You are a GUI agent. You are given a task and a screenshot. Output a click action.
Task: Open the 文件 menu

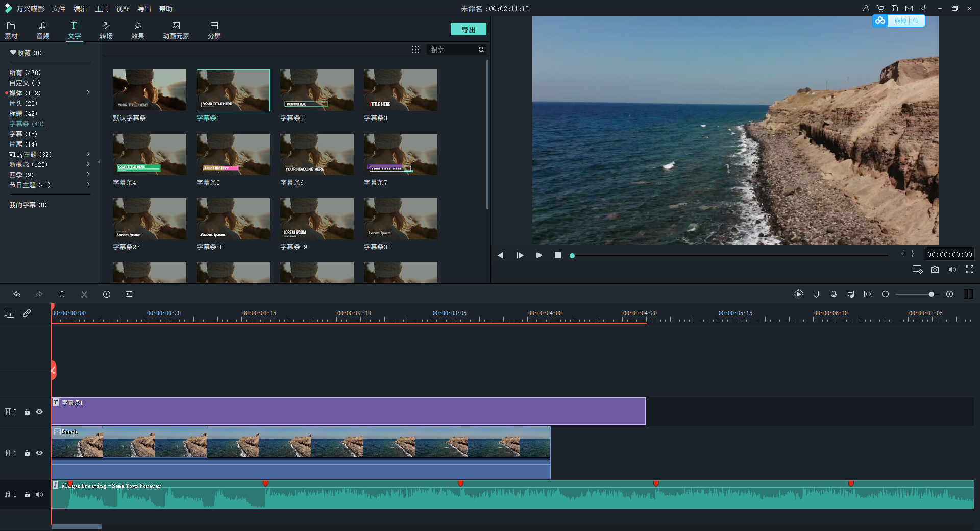pyautogui.click(x=59, y=9)
